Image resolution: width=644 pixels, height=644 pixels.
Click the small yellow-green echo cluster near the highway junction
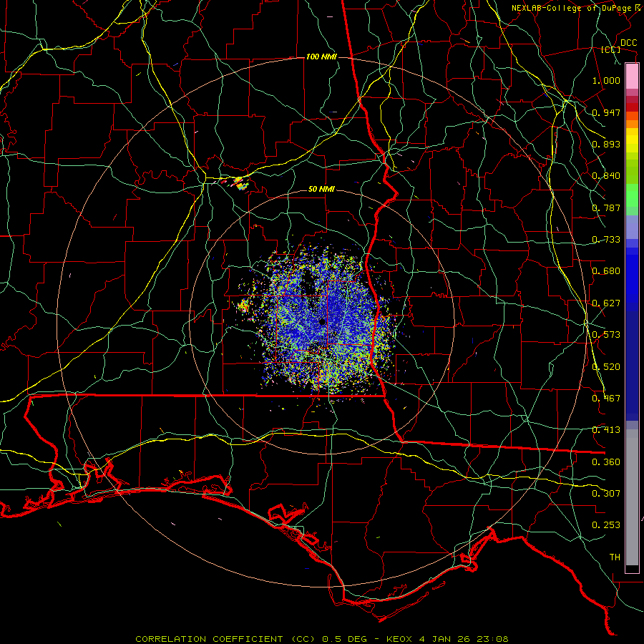pos(240,183)
